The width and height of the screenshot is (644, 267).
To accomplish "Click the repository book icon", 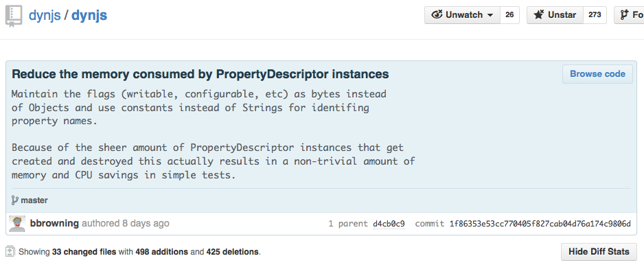I will pos(14,16).
